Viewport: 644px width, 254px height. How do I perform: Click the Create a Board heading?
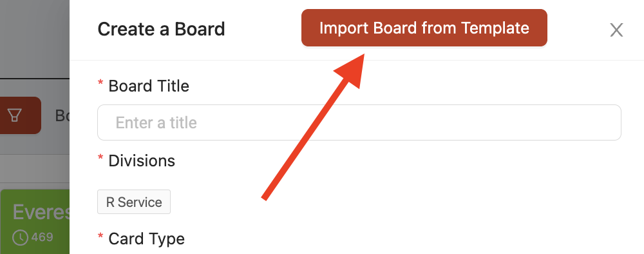[161, 30]
